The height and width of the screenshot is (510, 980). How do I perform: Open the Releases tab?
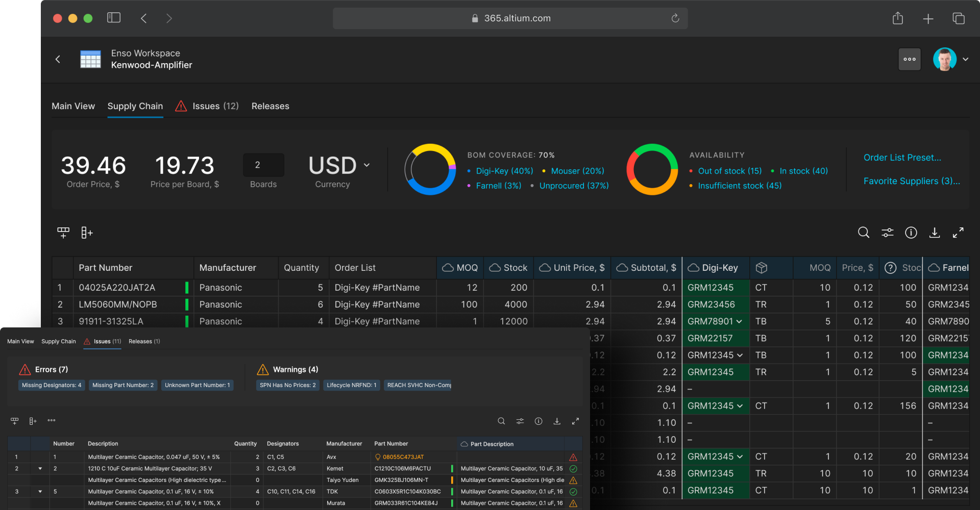[270, 106]
